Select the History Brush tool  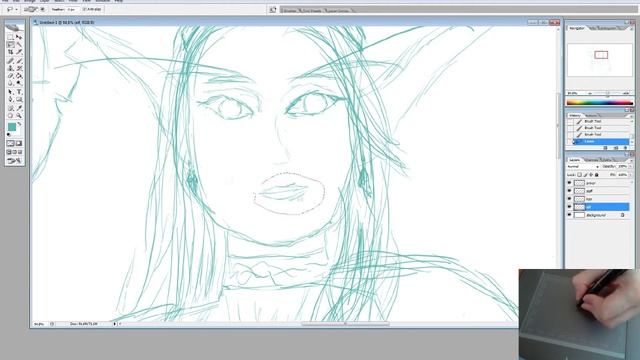19,69
